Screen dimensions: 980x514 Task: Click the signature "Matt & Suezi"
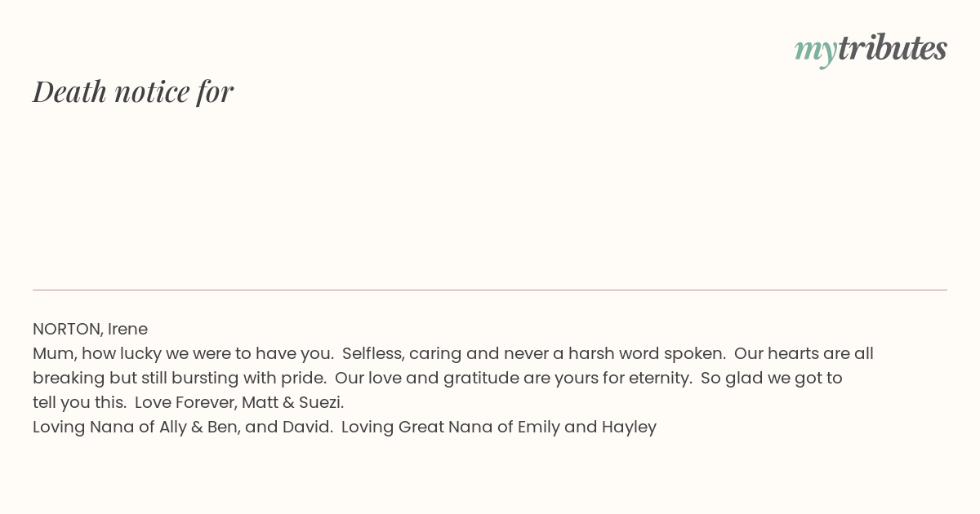(x=292, y=403)
